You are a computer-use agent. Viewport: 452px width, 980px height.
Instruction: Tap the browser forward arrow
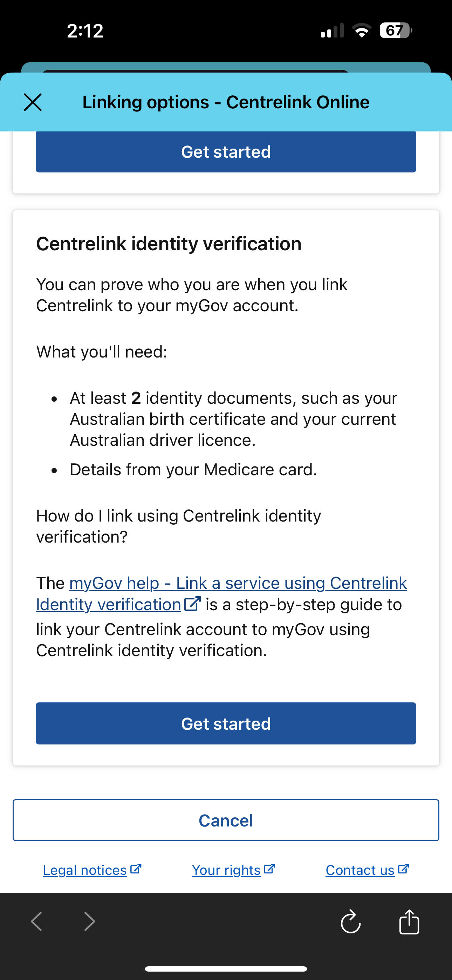point(89,921)
